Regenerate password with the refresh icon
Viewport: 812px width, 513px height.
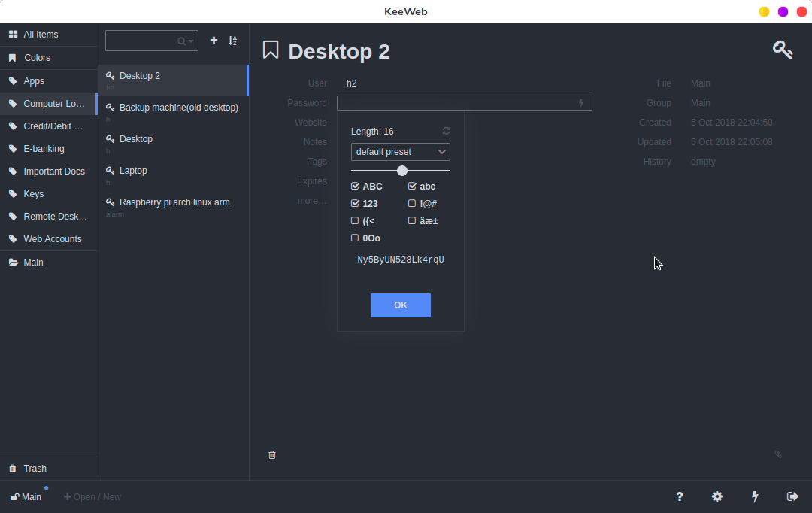click(446, 131)
